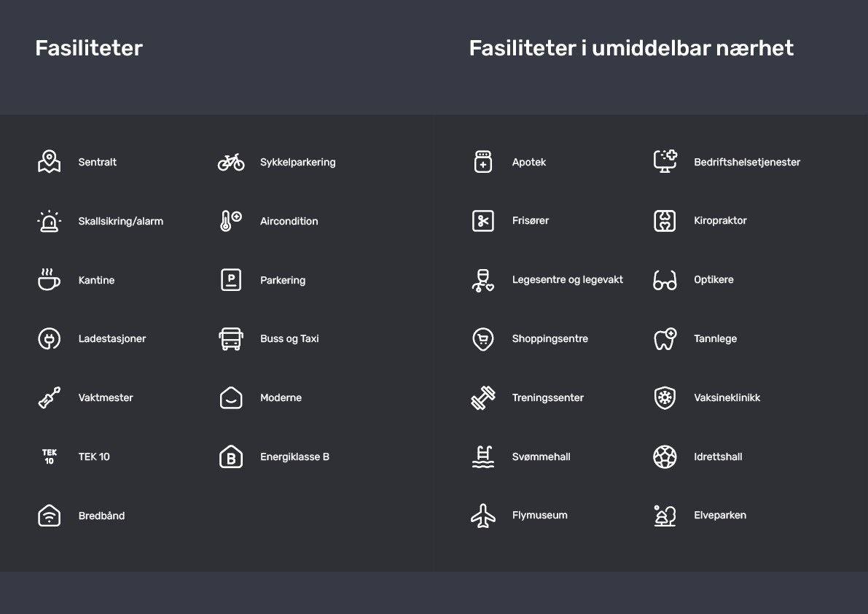Click the spine icon for Kiropraktor

pos(665,220)
